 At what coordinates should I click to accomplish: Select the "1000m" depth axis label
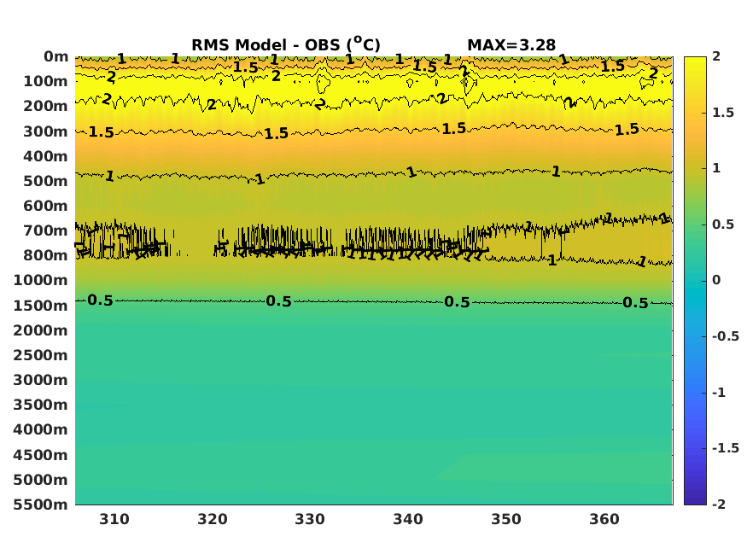40,280
